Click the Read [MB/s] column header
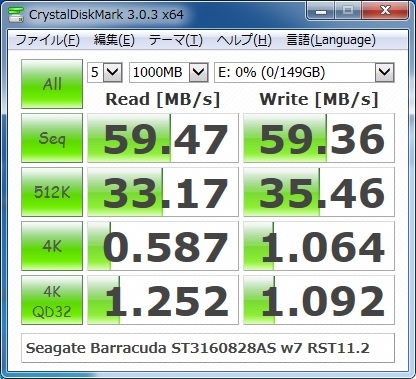This screenshot has height=379, width=416. pyautogui.click(x=163, y=99)
